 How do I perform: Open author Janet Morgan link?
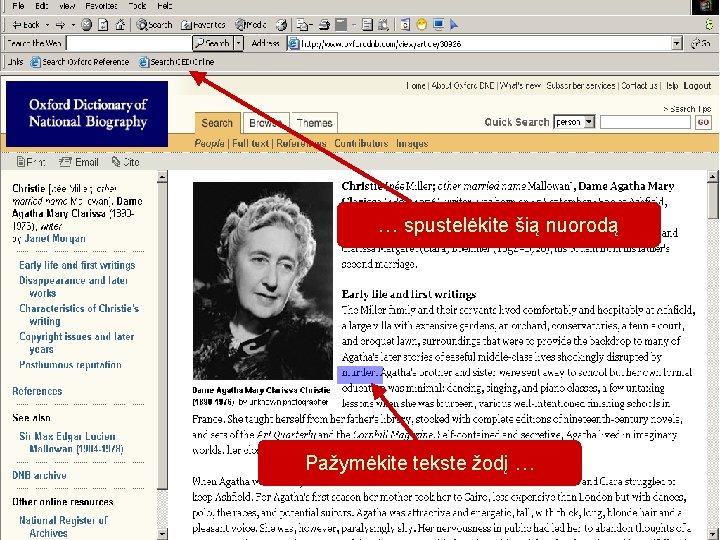55,238
